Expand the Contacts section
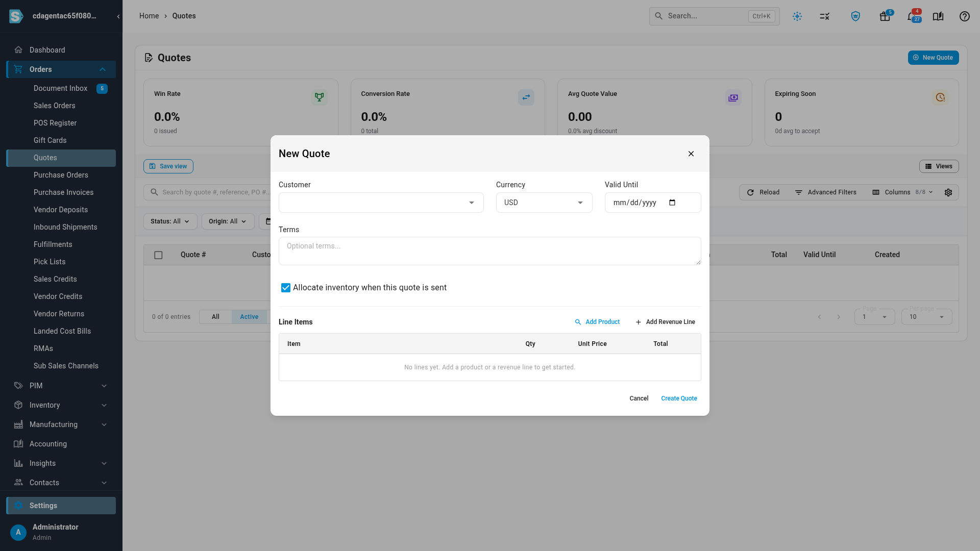The height and width of the screenshot is (551, 980). point(61,483)
